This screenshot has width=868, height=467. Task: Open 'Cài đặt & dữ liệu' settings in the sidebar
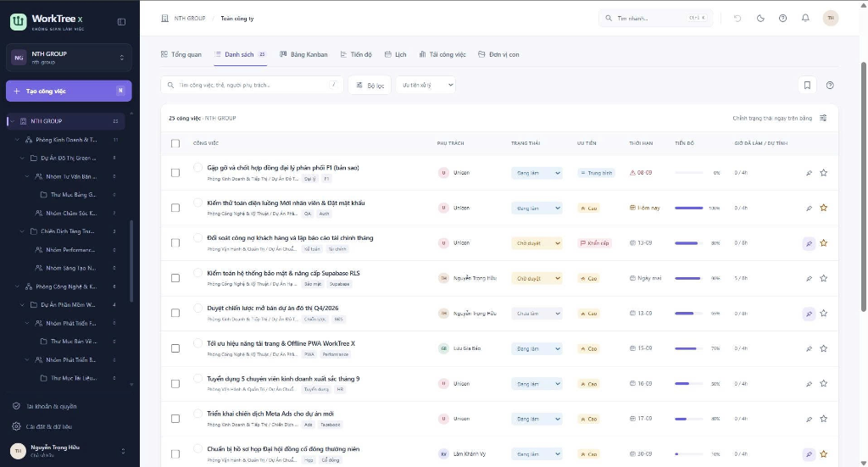click(x=48, y=426)
